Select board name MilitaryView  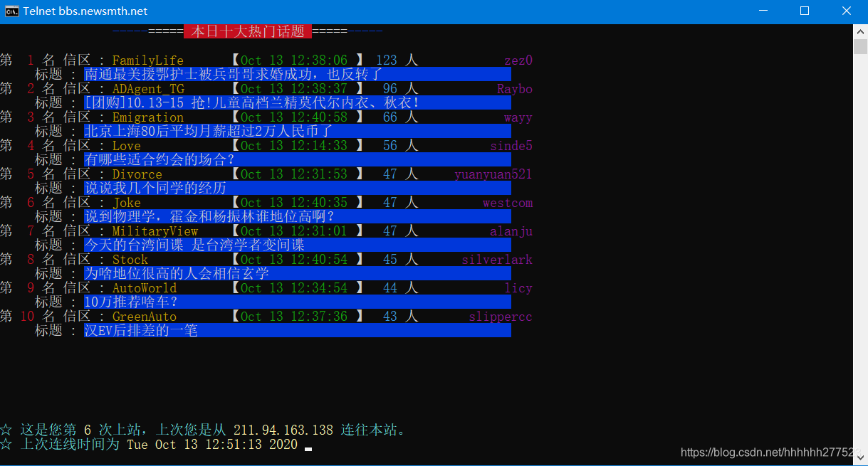point(155,231)
